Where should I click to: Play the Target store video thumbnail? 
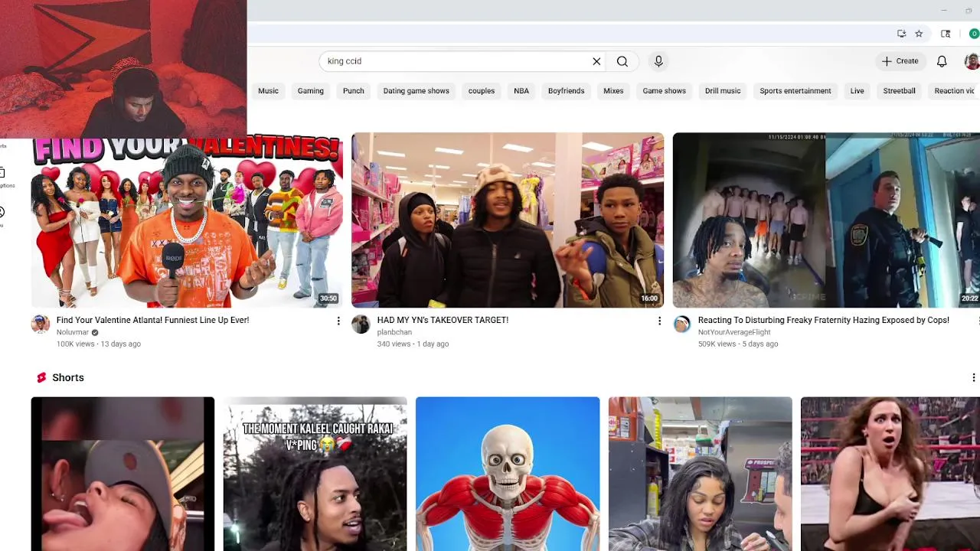pos(508,220)
